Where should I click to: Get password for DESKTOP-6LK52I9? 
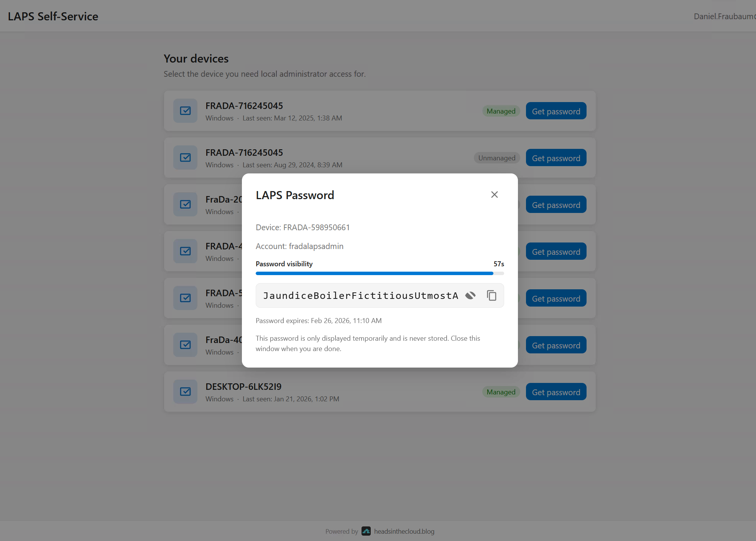[x=556, y=391]
